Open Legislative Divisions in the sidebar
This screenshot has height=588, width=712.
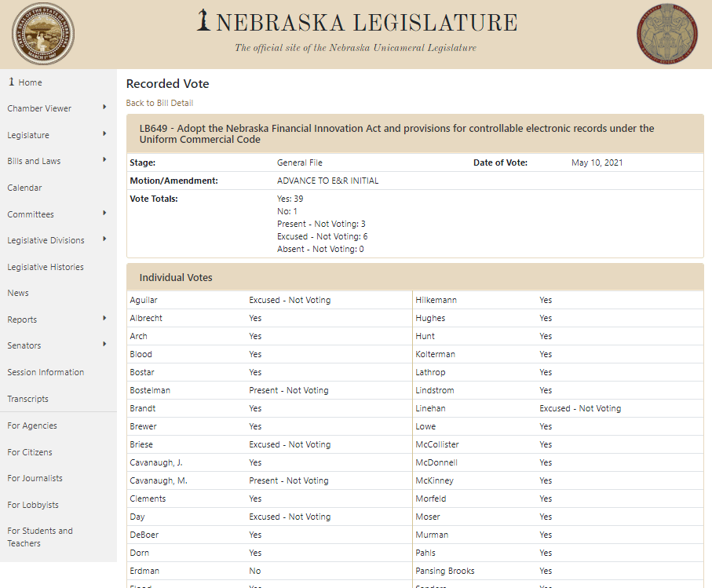click(x=46, y=241)
